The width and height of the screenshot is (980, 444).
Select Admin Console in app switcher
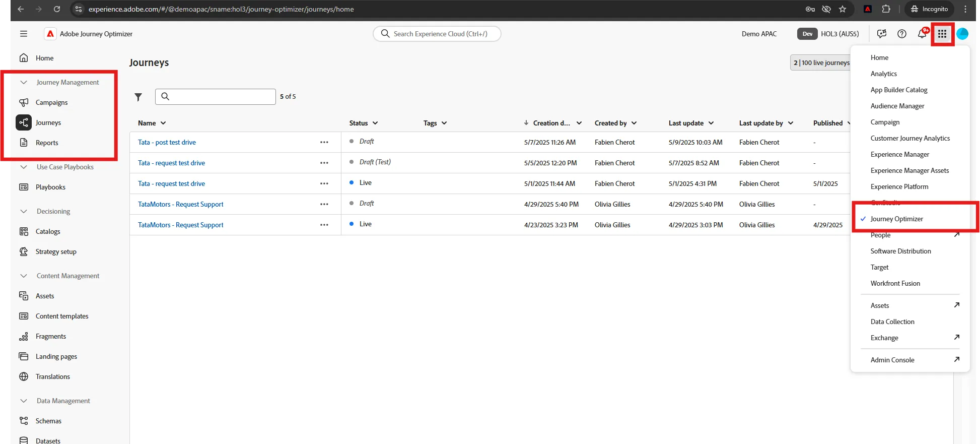(x=892, y=360)
